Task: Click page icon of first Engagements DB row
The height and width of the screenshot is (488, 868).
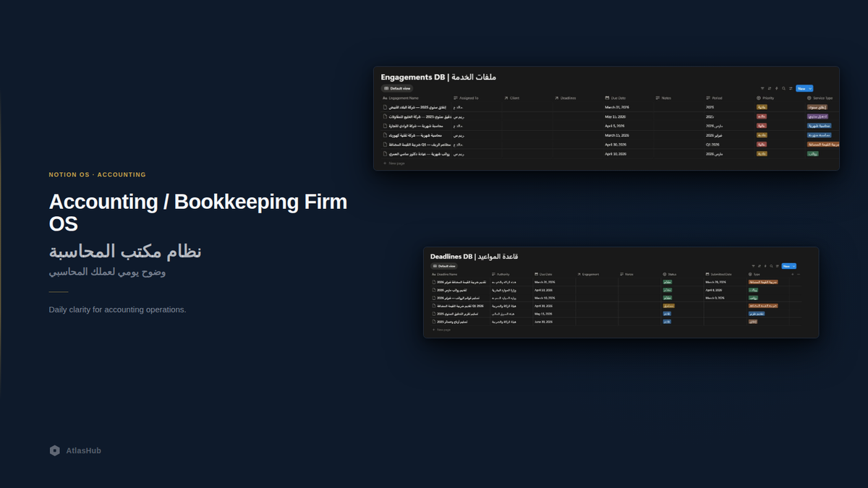Action: click(386, 107)
